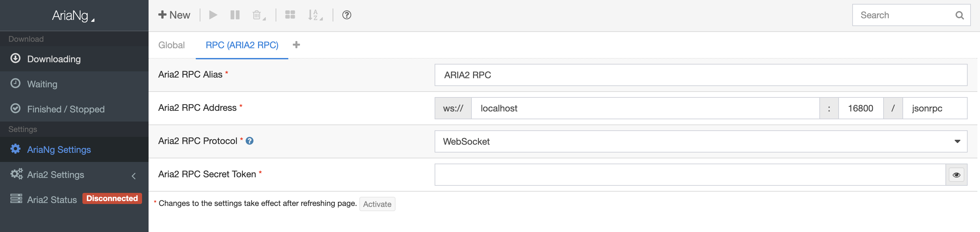This screenshot has width=980, height=232.
Task: Click the grid select-all icon
Action: [290, 15]
